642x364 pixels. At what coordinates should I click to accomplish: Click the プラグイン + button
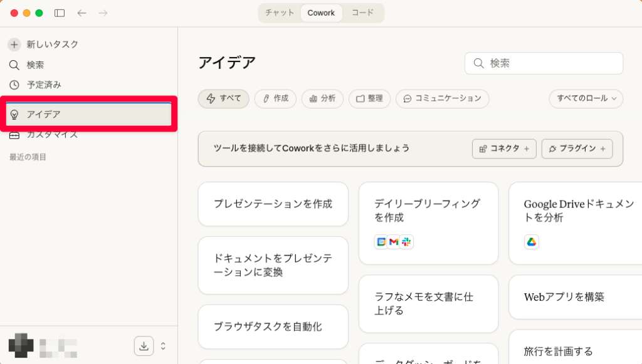pos(577,148)
